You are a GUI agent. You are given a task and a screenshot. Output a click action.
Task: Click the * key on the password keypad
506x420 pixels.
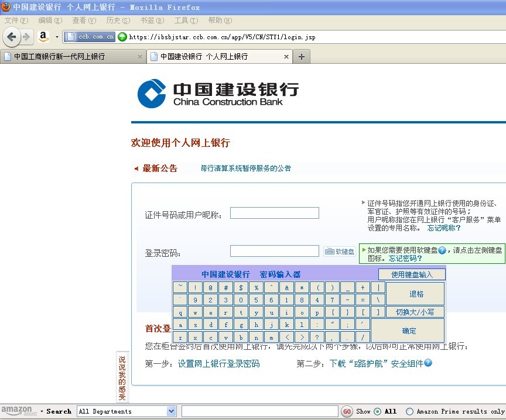[x=302, y=287]
